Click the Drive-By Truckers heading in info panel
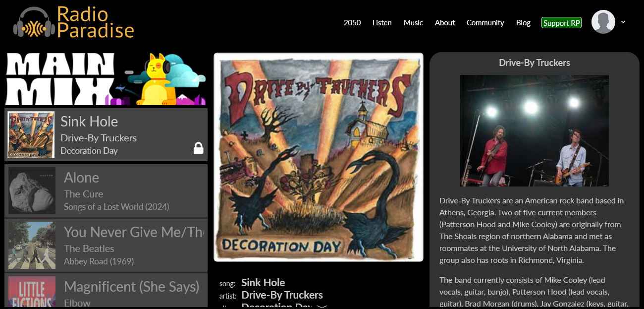Screen dimensions: 644x309 535,62
